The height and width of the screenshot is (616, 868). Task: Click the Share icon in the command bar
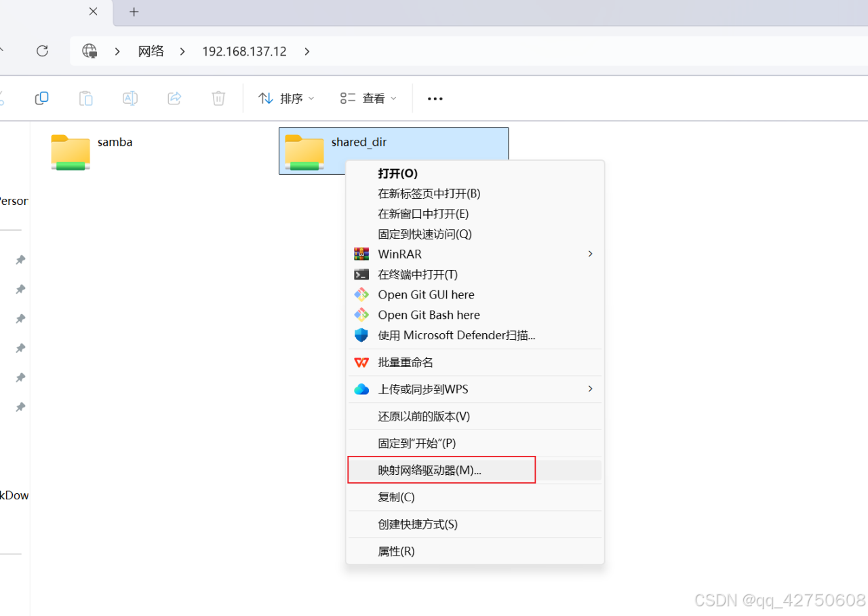tap(174, 98)
